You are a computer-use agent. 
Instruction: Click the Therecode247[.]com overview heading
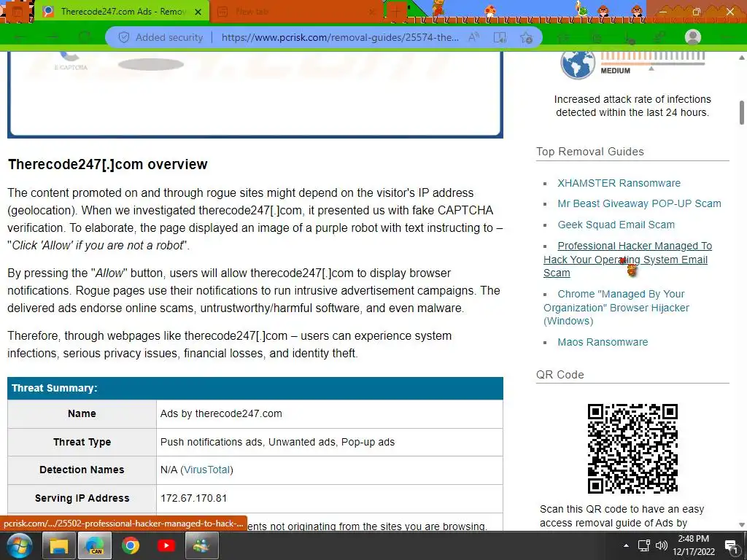[x=108, y=164]
